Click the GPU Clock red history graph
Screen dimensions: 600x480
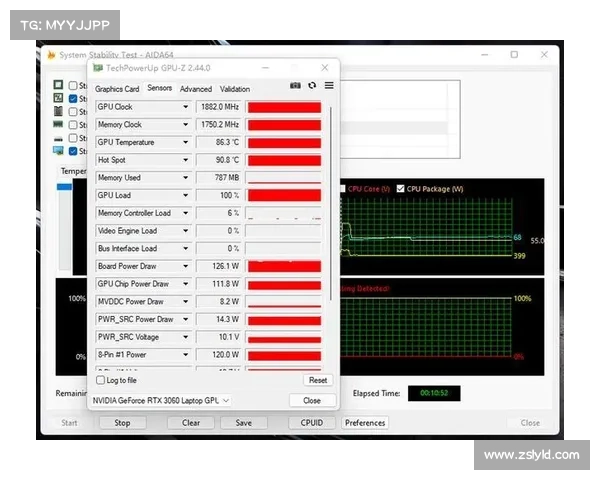[284, 107]
